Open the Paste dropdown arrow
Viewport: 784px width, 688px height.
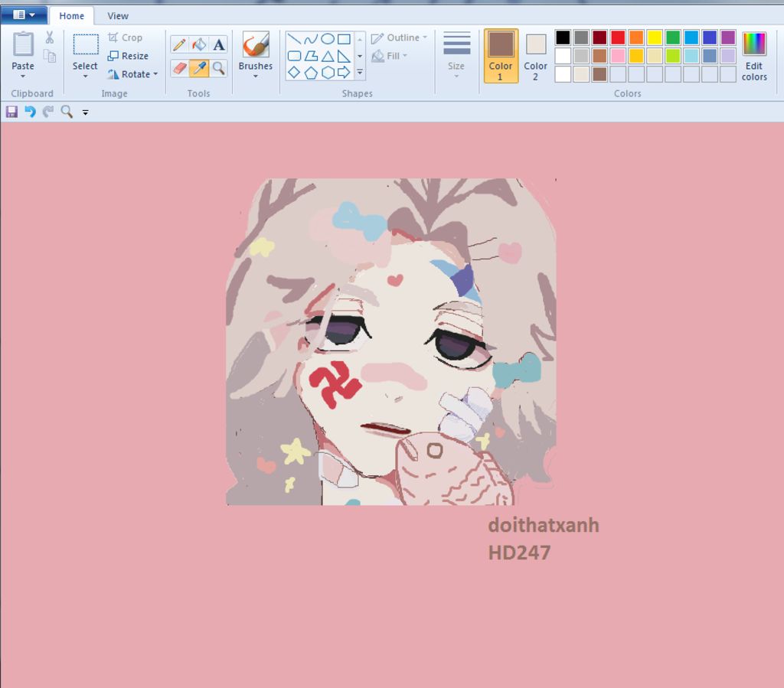pyautogui.click(x=23, y=77)
